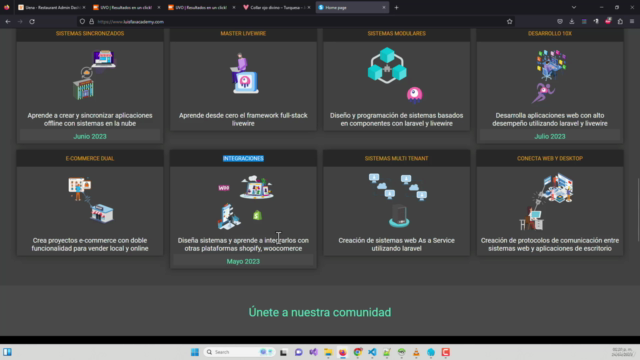Open the Master Livewire course title
The image size is (640, 360).
coord(243,33)
